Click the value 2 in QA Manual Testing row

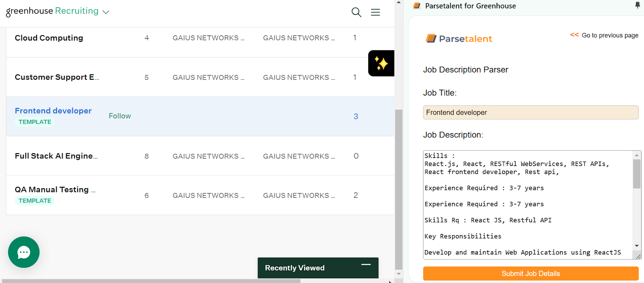coord(355,195)
